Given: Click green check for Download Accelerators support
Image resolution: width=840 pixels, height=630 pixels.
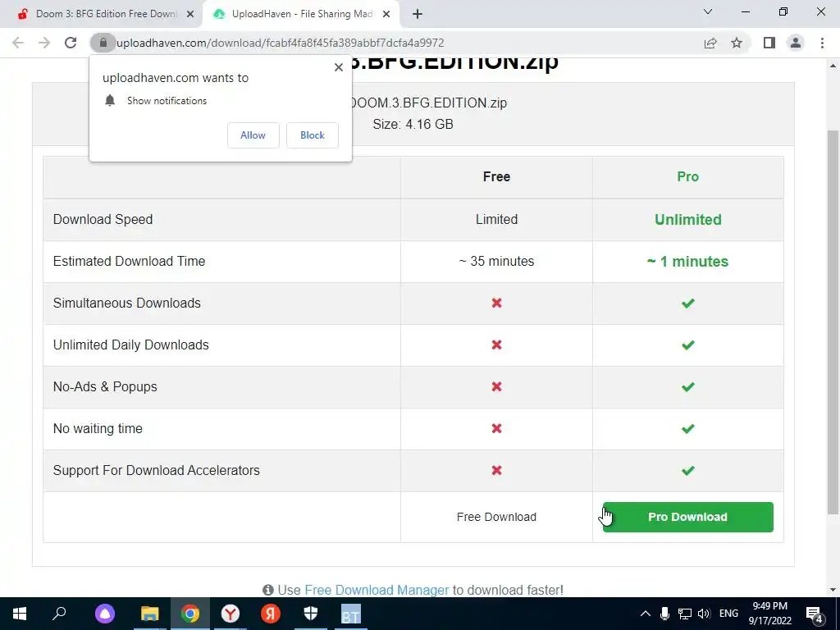Looking at the screenshot, I should 688,470.
